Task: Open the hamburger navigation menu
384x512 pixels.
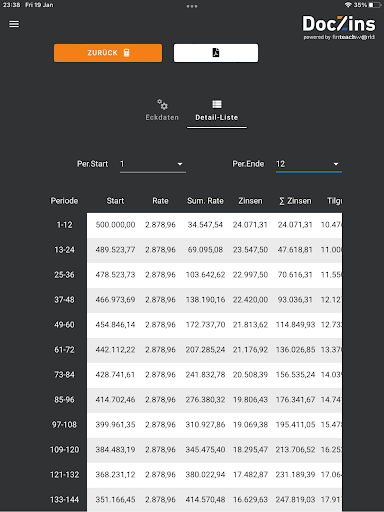Action: (x=14, y=24)
